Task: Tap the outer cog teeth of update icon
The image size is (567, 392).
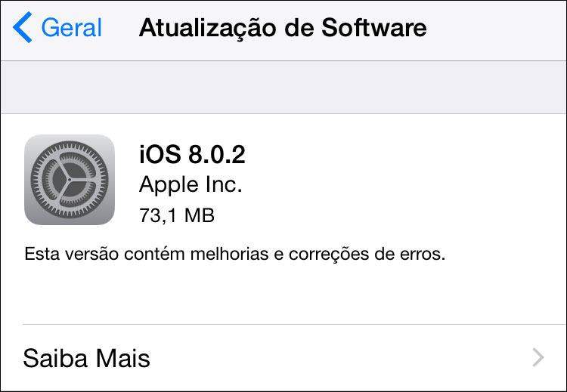Action: [x=70, y=144]
